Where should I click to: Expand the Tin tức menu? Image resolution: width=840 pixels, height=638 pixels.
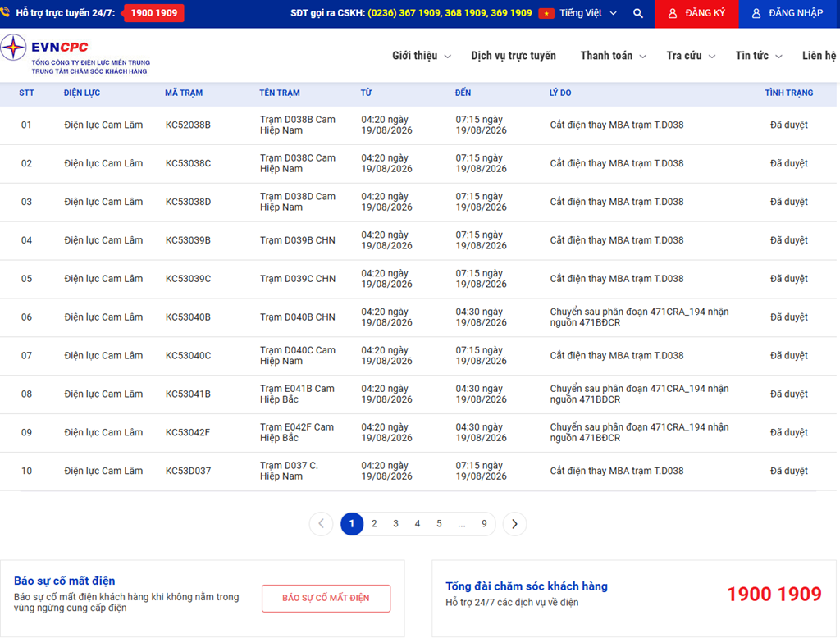[759, 56]
